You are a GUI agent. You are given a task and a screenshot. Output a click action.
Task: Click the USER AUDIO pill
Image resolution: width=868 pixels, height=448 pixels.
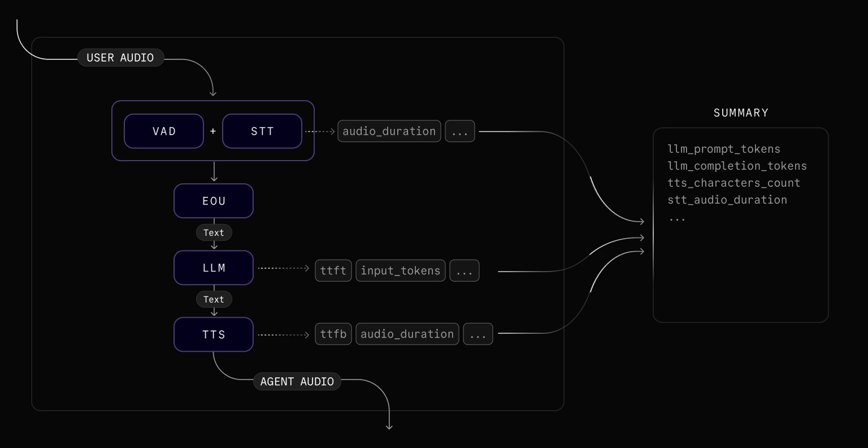click(x=120, y=57)
